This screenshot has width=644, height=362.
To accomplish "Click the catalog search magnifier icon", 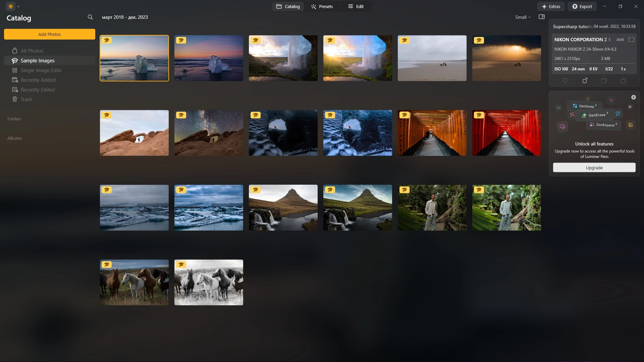I will click(x=90, y=17).
